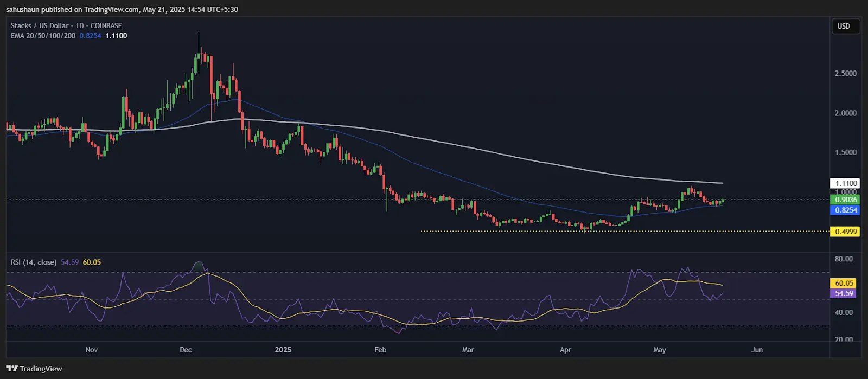Viewport: 868px width, 379px height.
Task: Click the yellow dotted 0.4999 support line
Action: 624,232
